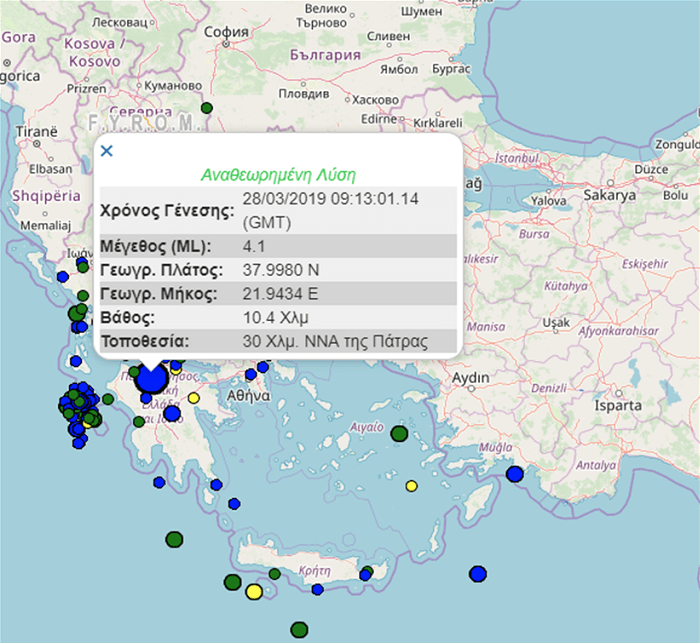
Task: Click the Αναθεωρημένη Λύση heading
Action: pos(278,173)
